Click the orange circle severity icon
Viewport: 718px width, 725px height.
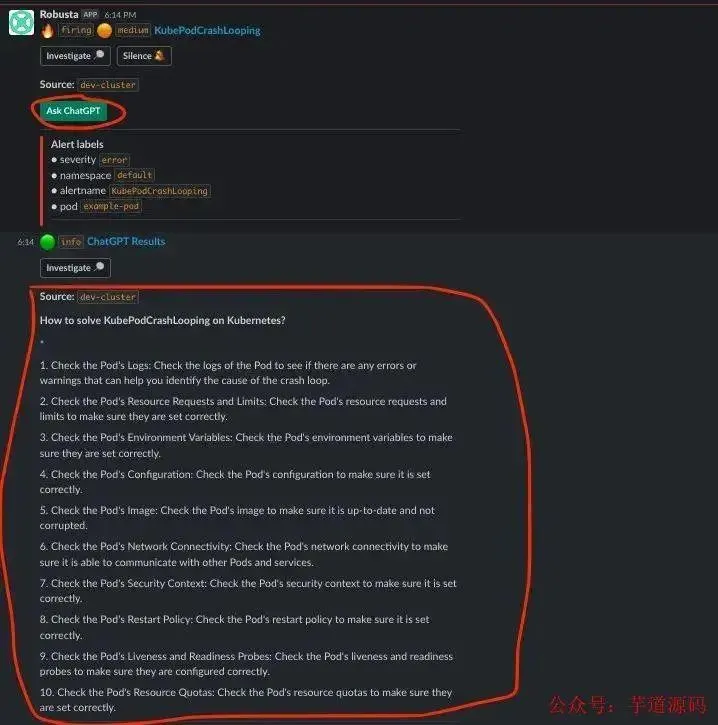coord(104,31)
